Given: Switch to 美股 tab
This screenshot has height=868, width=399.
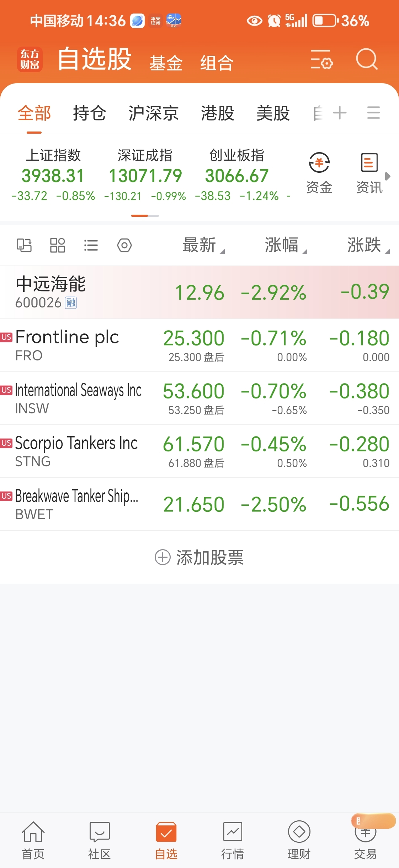Looking at the screenshot, I should coord(273,113).
